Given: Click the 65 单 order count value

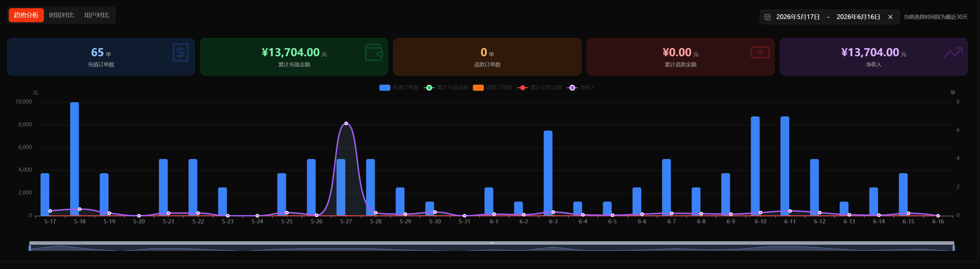Looking at the screenshot, I should [101, 52].
